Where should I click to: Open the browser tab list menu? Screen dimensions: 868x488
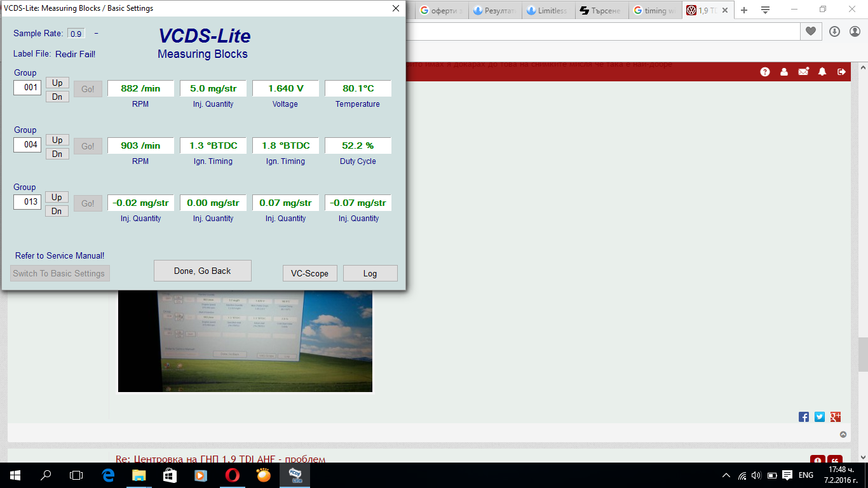click(x=766, y=10)
